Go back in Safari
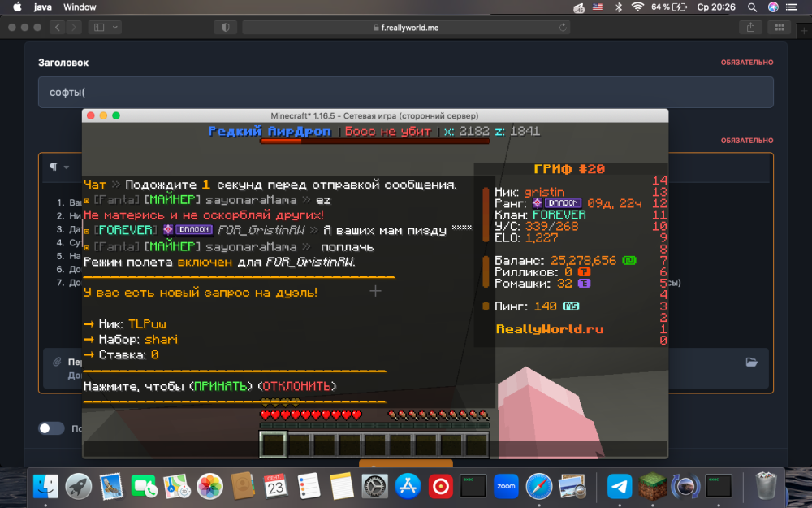Image resolution: width=812 pixels, height=508 pixels. pyautogui.click(x=58, y=28)
